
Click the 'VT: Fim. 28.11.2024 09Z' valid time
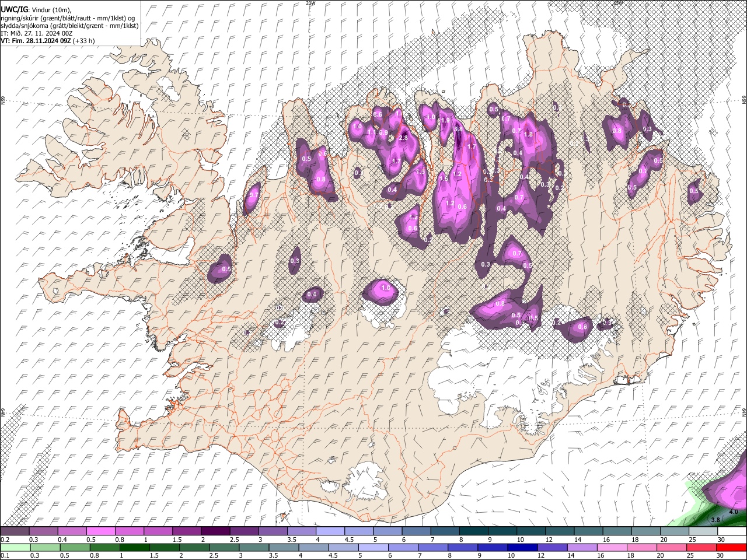[36, 41]
